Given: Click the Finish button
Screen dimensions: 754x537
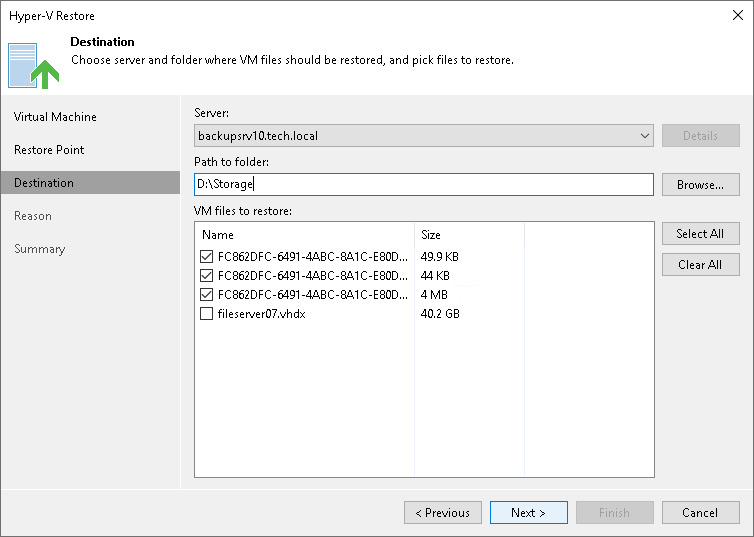Looking at the screenshot, I should pos(615,512).
